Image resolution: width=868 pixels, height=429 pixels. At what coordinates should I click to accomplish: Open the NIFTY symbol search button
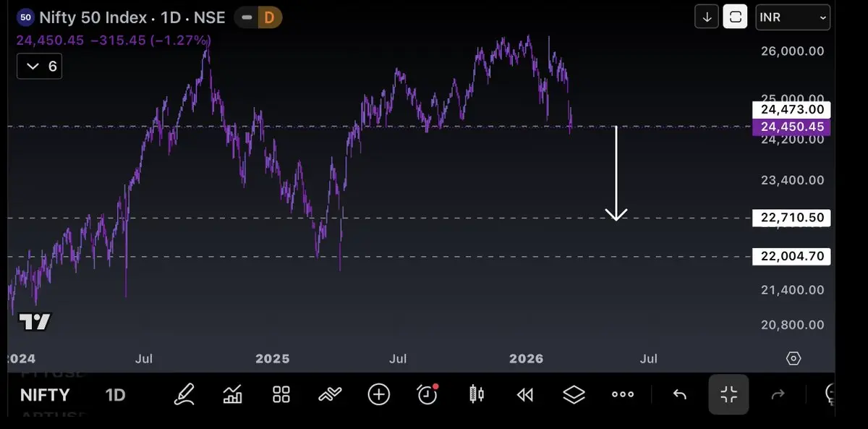tap(45, 395)
